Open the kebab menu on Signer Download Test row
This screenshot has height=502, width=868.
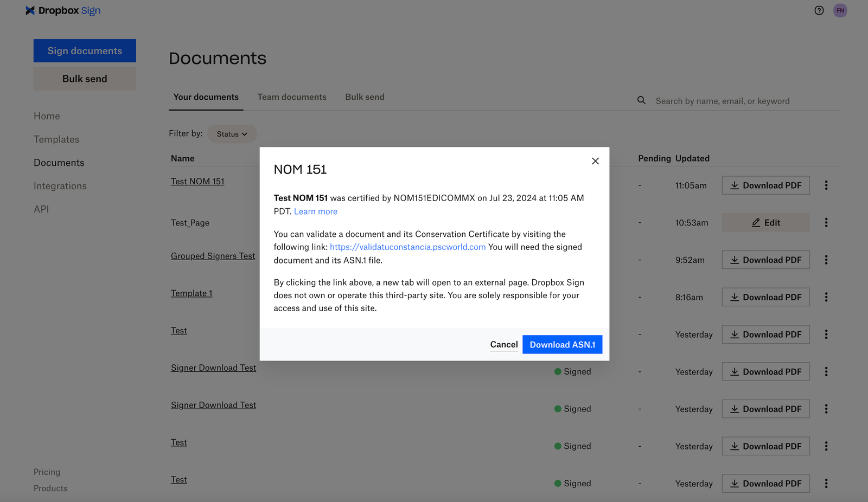coord(826,371)
